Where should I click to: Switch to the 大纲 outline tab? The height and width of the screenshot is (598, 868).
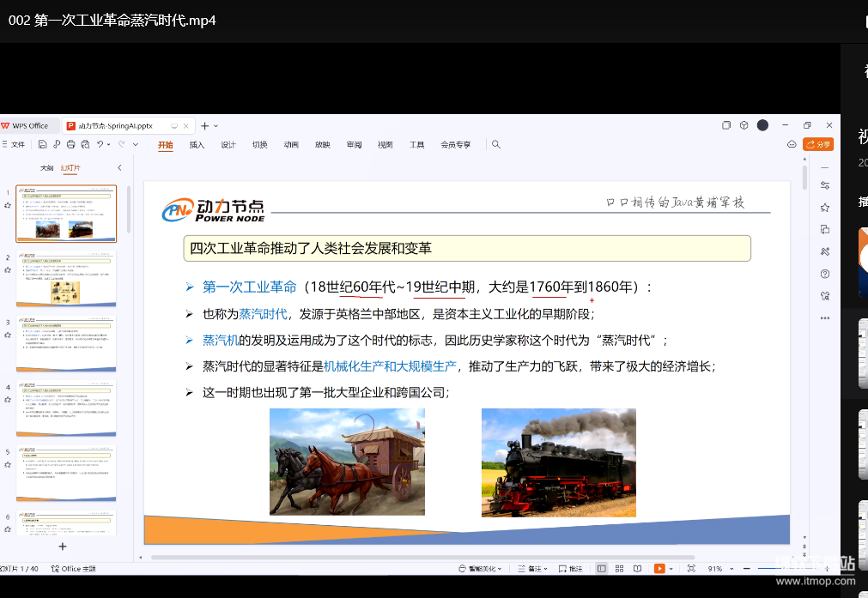point(47,168)
